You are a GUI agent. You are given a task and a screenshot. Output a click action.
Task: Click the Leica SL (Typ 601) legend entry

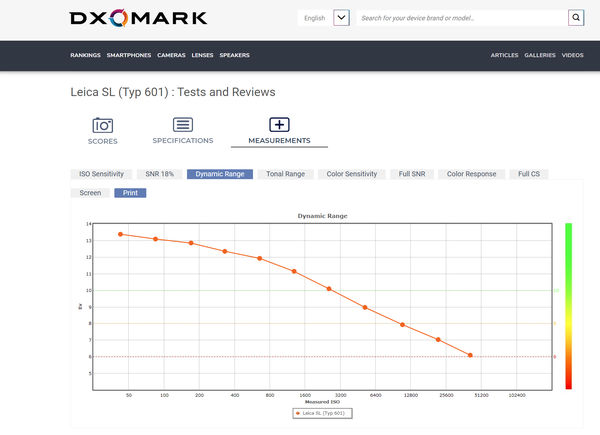pos(323,413)
